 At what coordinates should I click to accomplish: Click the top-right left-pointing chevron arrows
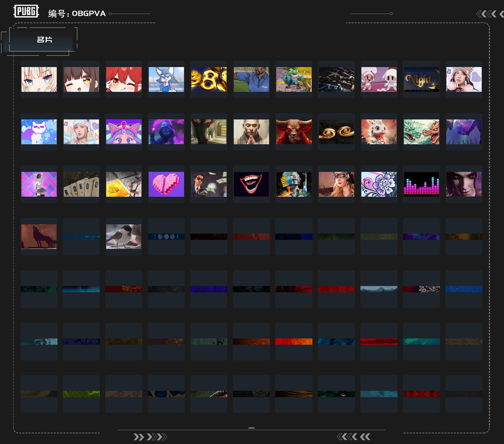(486, 14)
